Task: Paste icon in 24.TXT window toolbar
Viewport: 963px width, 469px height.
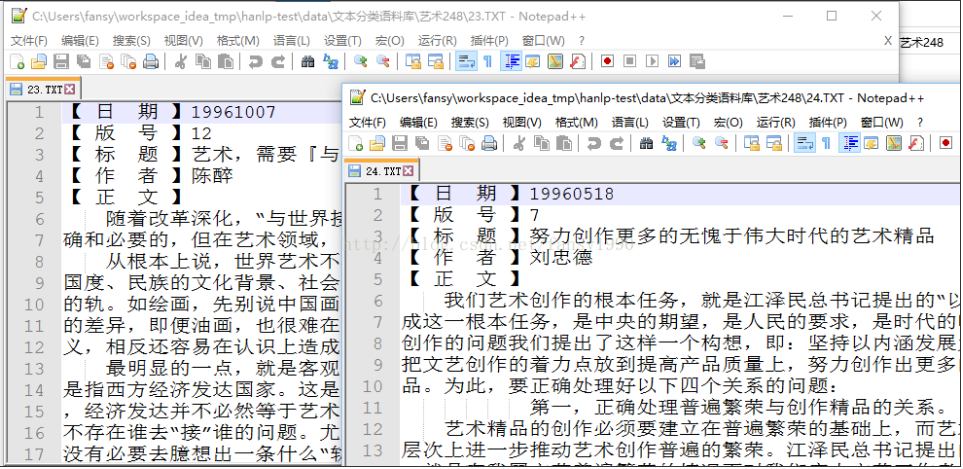Action: [x=564, y=144]
